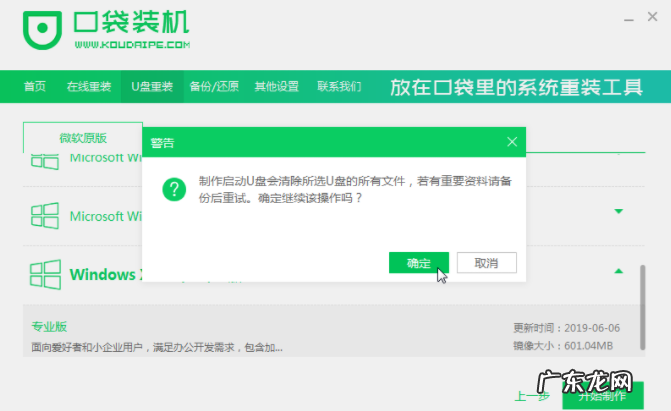Expand the second Microsoft Windows row arrow
This screenshot has height=411, width=671.
click(x=618, y=211)
